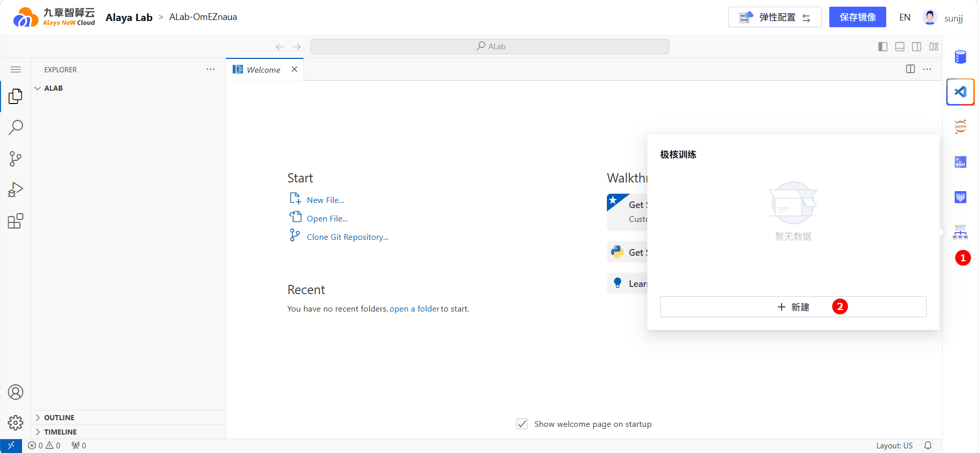This screenshot has height=453, width=980.
Task: Click the storage database icon in right sidebar
Action: (961, 57)
